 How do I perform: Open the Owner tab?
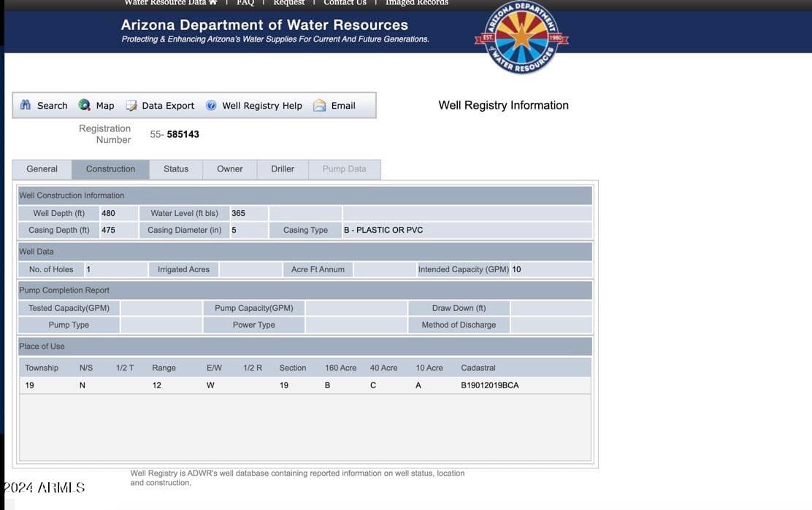pyautogui.click(x=230, y=169)
